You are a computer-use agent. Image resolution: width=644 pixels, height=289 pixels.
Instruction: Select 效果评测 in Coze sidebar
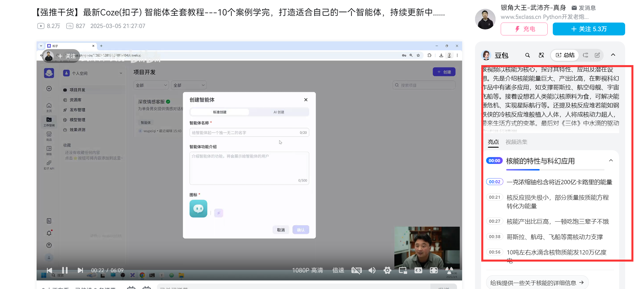point(93,130)
